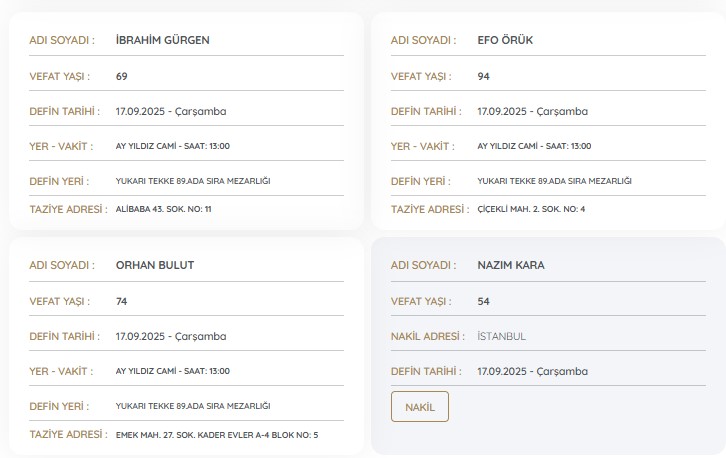The height and width of the screenshot is (458, 726).
Task: Click burial place in İbrahim Gürgen card
Action: [x=193, y=181]
